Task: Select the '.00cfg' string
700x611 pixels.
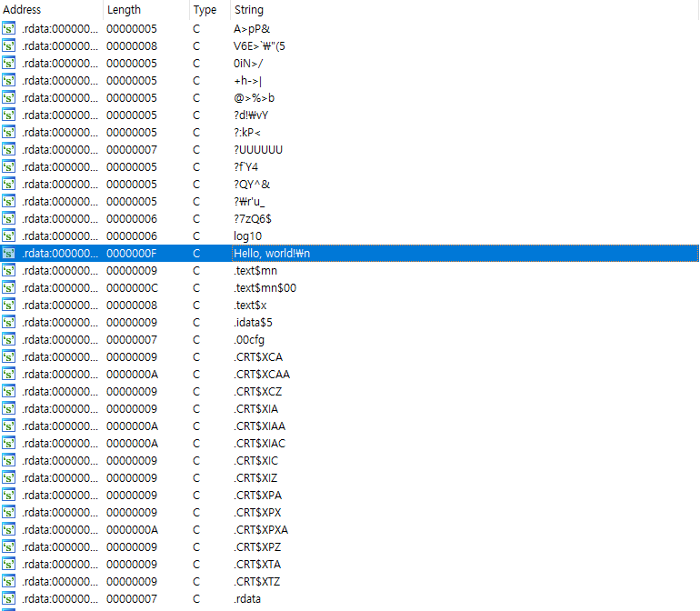Action: point(249,340)
